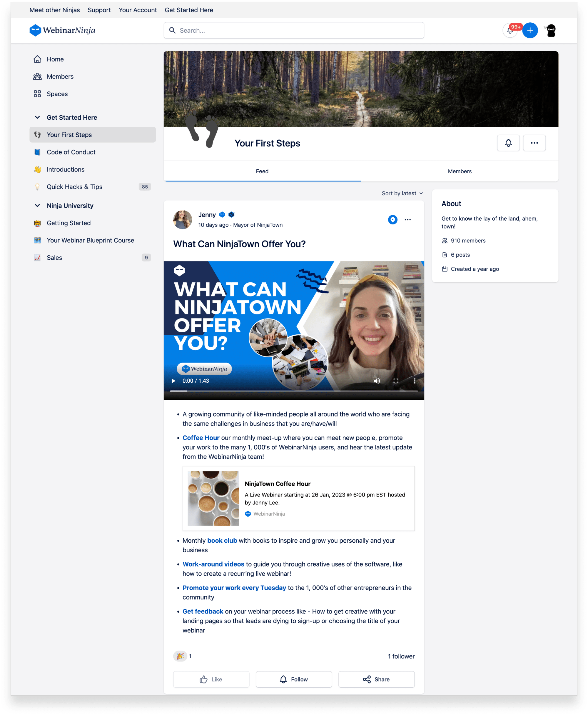Screen dimensions: 588x715
Task: Open the NinjaTown Coffee Hour webinar card
Action: coord(298,498)
